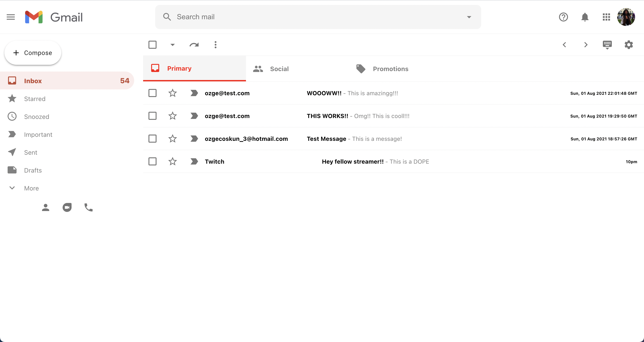
Task: Toggle checkbox for WOOOWW email
Action: 153,93
